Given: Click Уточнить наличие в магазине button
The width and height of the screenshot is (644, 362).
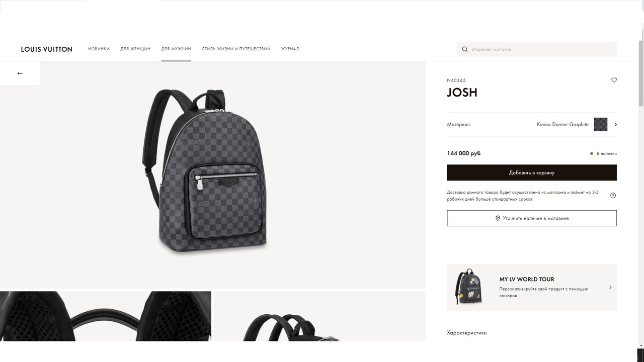Looking at the screenshot, I should [x=532, y=218].
